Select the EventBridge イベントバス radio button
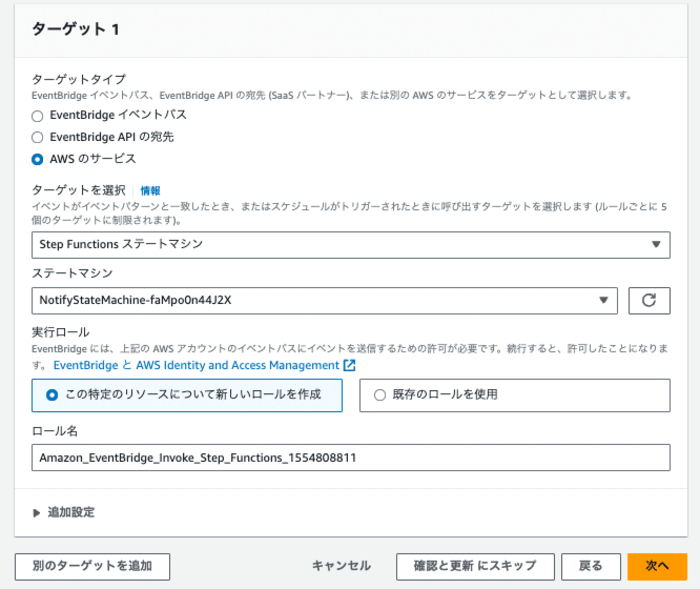 click(37, 116)
